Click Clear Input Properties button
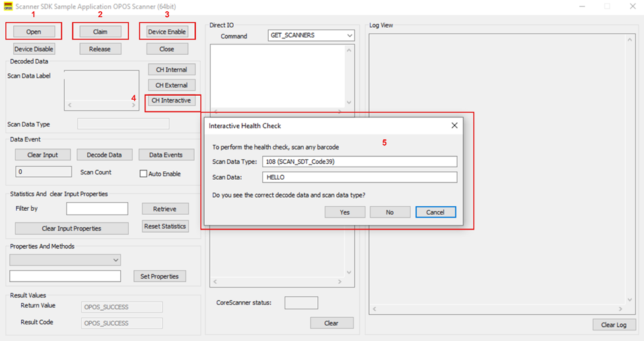Screen dimensions: 644x341 (71, 229)
